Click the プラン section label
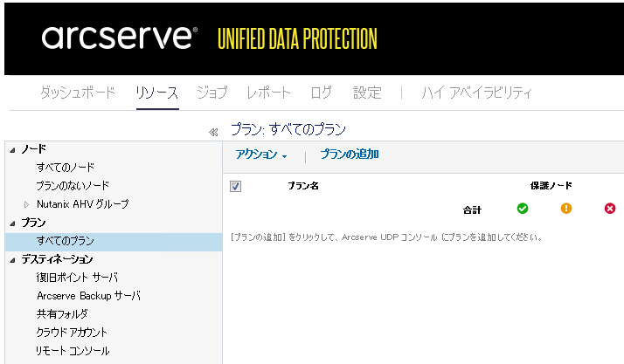This screenshot has height=364, width=624. click(34, 223)
